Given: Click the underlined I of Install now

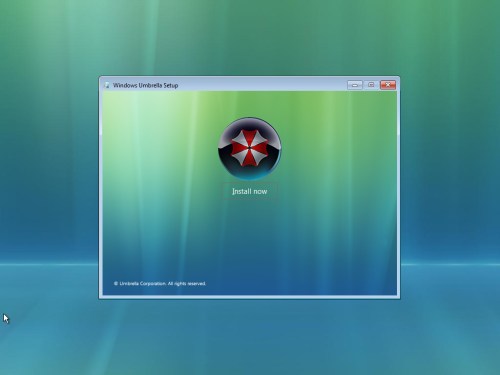Looking at the screenshot, I should pos(233,191).
